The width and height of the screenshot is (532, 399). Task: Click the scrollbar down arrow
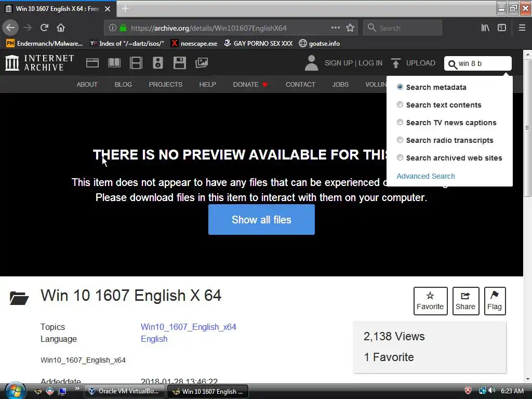[527, 379]
